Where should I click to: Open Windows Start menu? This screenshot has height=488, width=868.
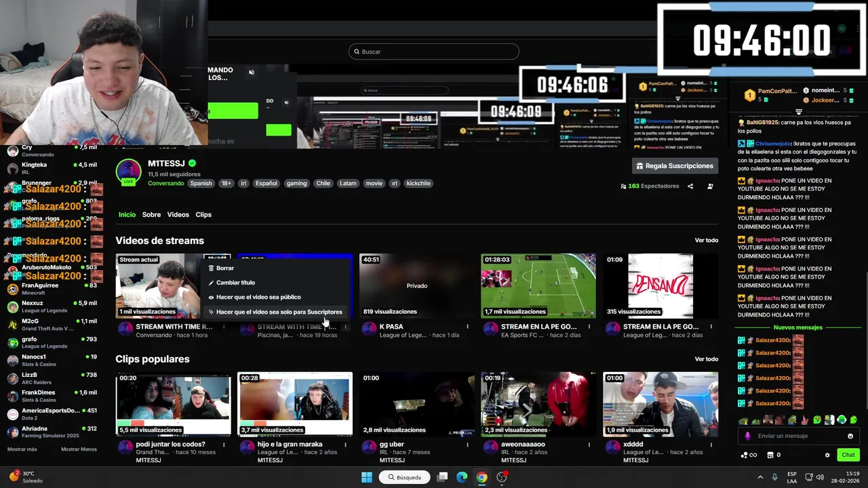click(x=367, y=477)
